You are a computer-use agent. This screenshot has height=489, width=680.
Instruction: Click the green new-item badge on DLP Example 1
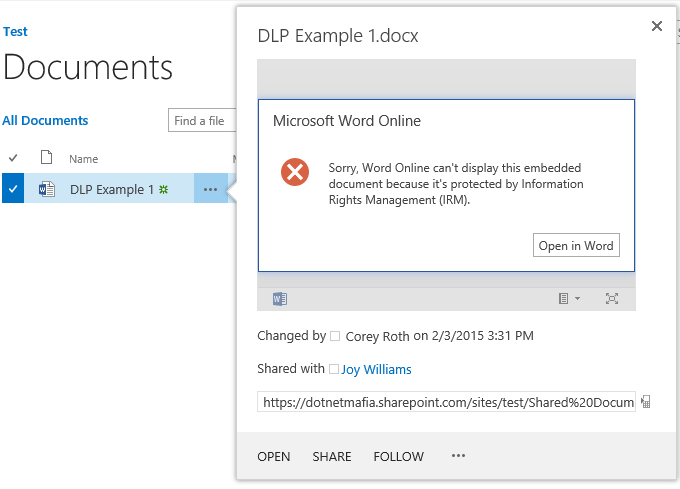point(163,189)
